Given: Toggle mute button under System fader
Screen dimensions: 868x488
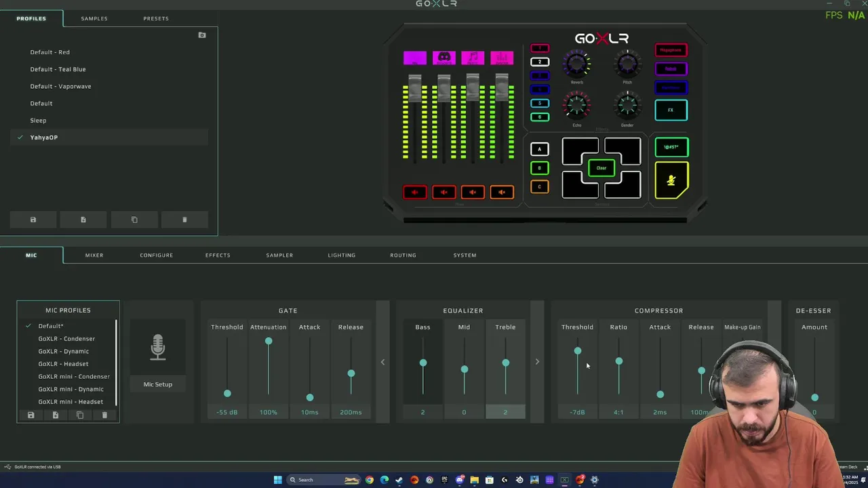Looking at the screenshot, I should [x=502, y=192].
